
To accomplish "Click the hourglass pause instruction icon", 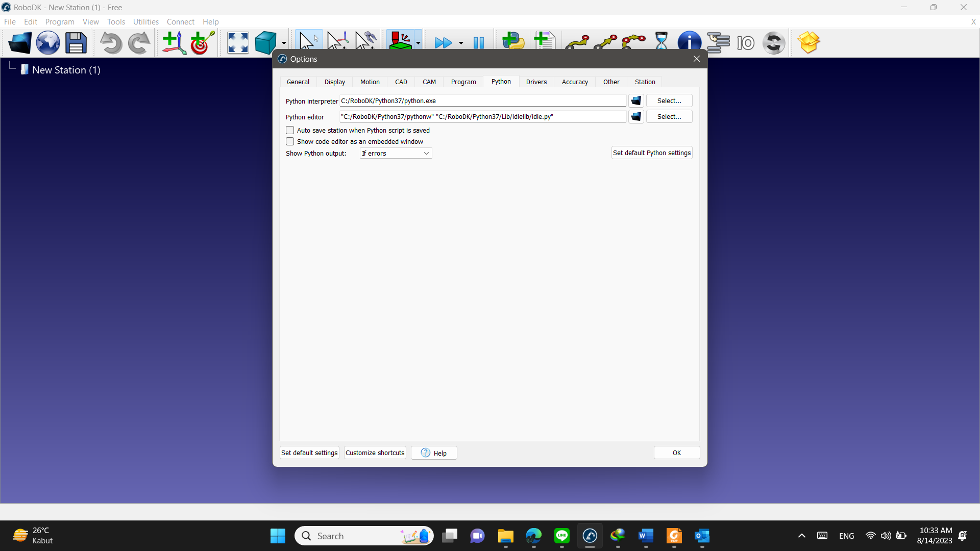I will pos(661,42).
